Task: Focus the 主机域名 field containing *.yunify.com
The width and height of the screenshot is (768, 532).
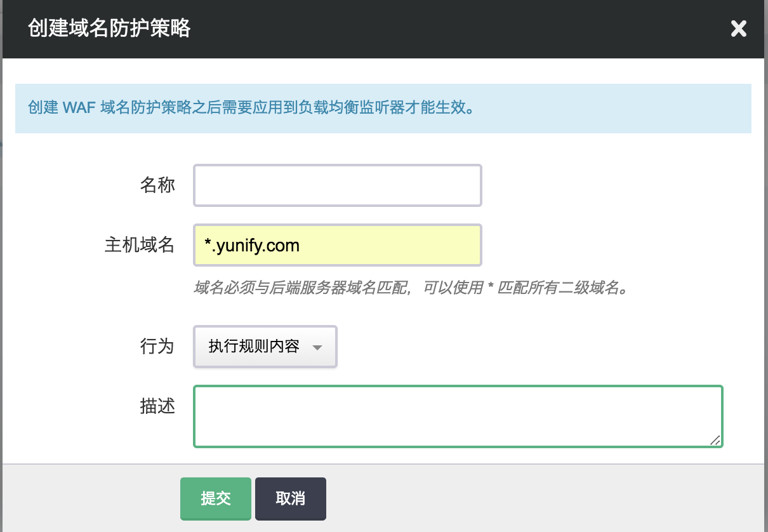Action: pos(337,245)
